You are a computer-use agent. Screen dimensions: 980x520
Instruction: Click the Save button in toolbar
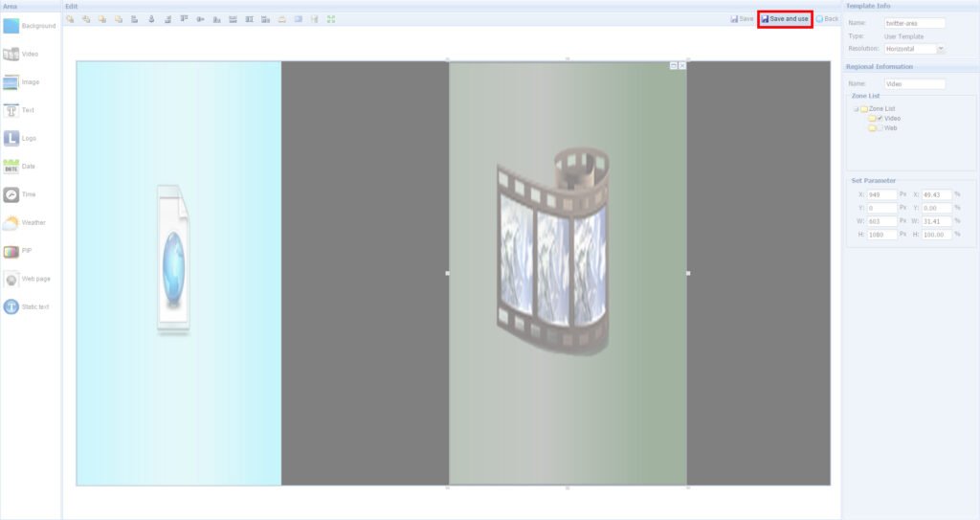tap(742, 18)
